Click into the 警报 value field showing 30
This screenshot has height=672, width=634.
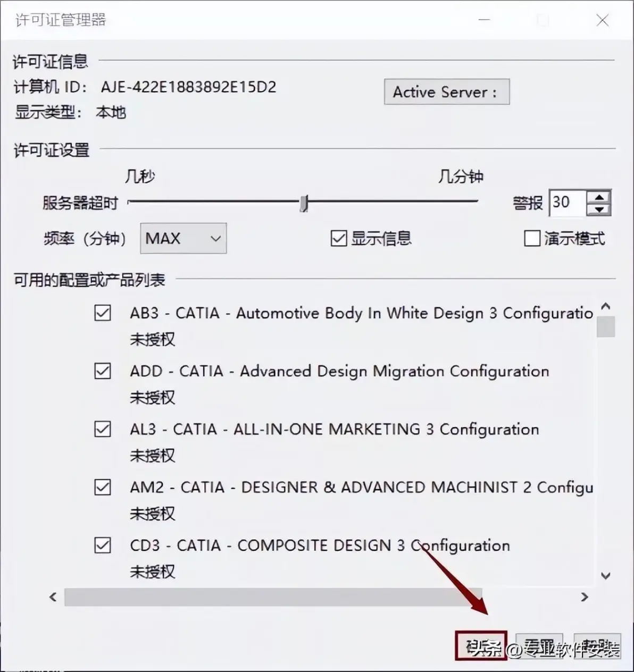[568, 203]
